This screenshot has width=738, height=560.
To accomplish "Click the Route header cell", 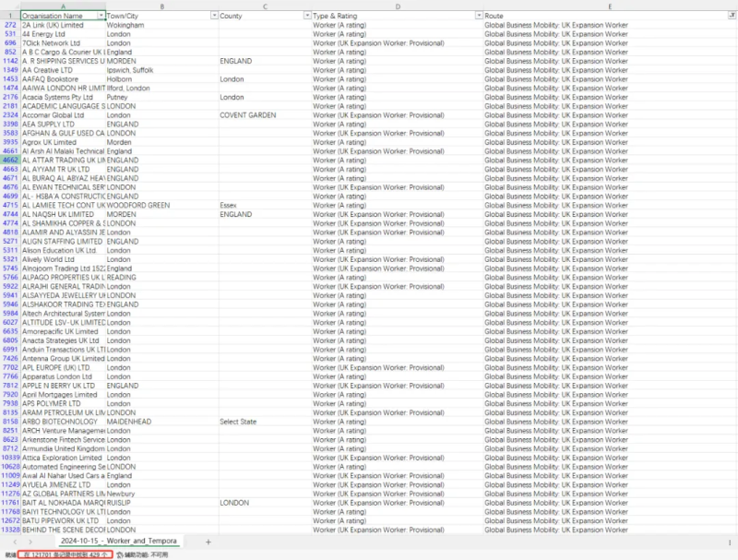I will (x=610, y=16).
